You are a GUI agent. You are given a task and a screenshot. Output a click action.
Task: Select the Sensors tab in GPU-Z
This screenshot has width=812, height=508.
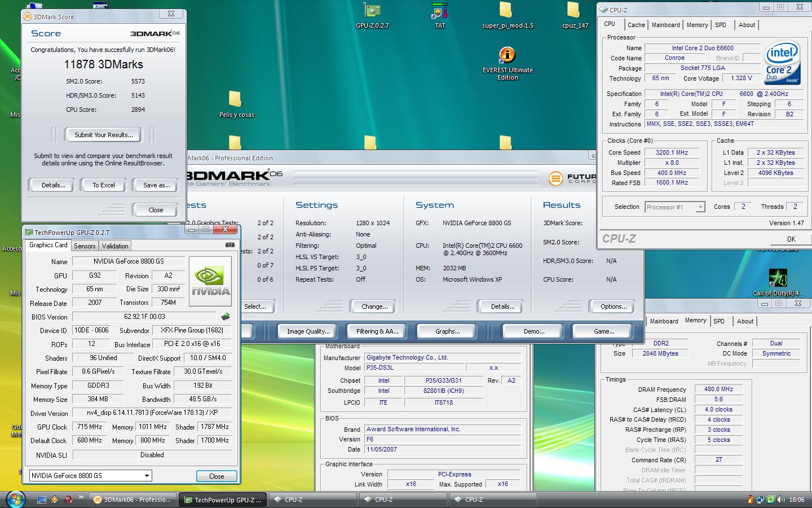pyautogui.click(x=85, y=246)
